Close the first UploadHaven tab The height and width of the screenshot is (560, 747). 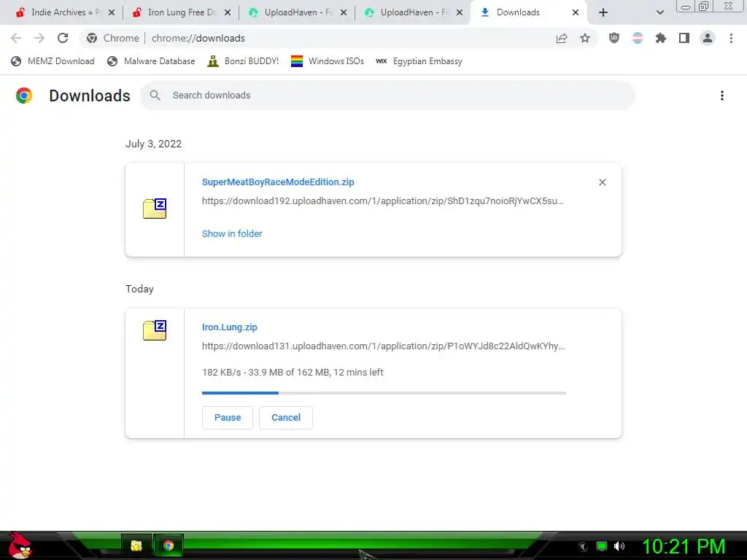344,12
